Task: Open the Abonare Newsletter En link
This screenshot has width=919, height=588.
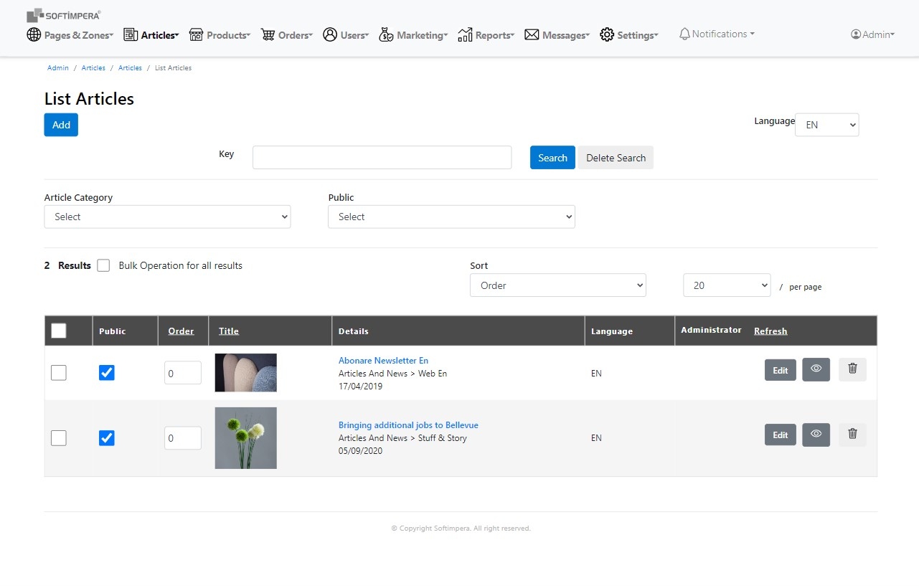Action: tap(383, 361)
